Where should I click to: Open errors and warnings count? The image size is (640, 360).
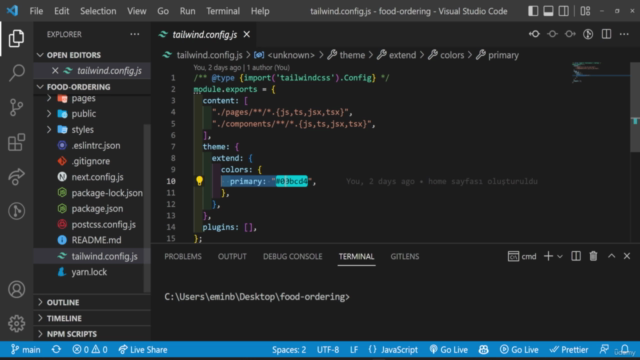coord(90,350)
